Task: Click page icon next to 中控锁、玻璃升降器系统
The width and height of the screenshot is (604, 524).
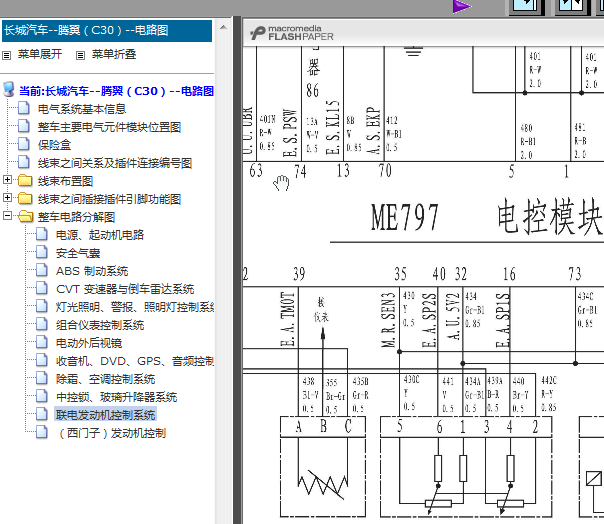Action: (x=42, y=396)
